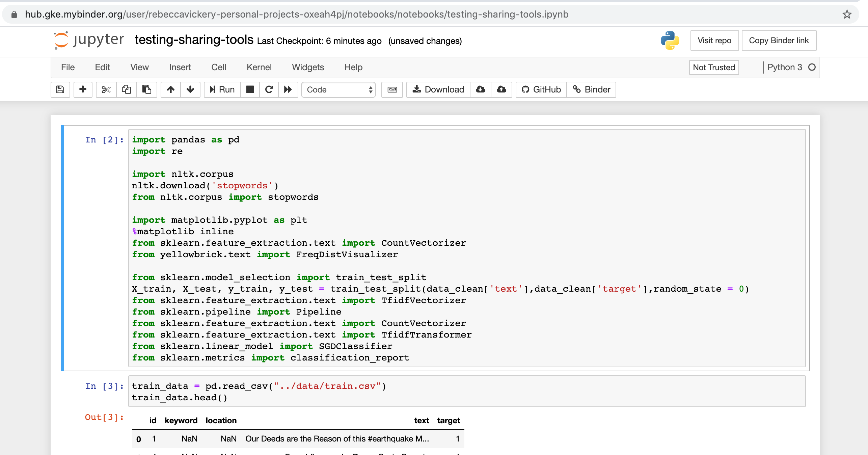The width and height of the screenshot is (868, 455).
Task: Click the Copy Binder link button
Action: pos(779,41)
